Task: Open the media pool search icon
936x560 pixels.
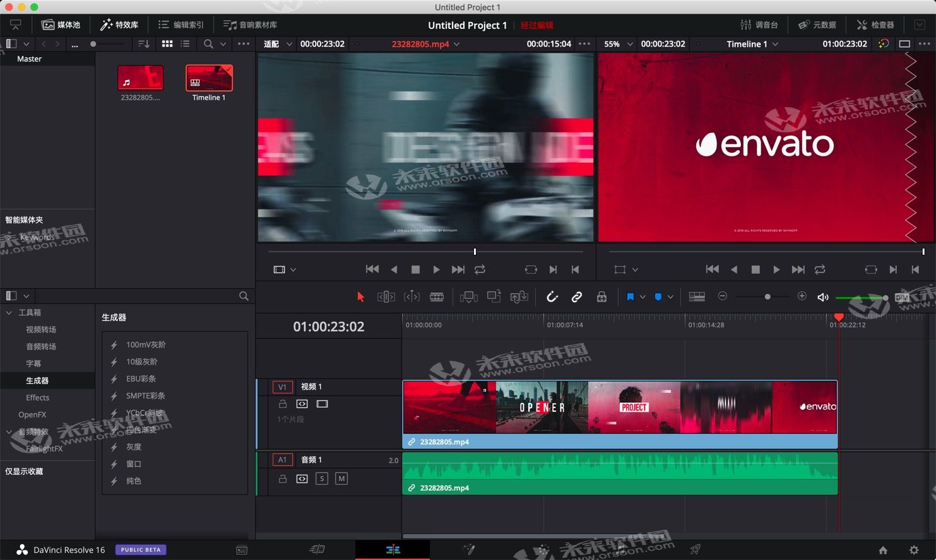Action: point(208,44)
